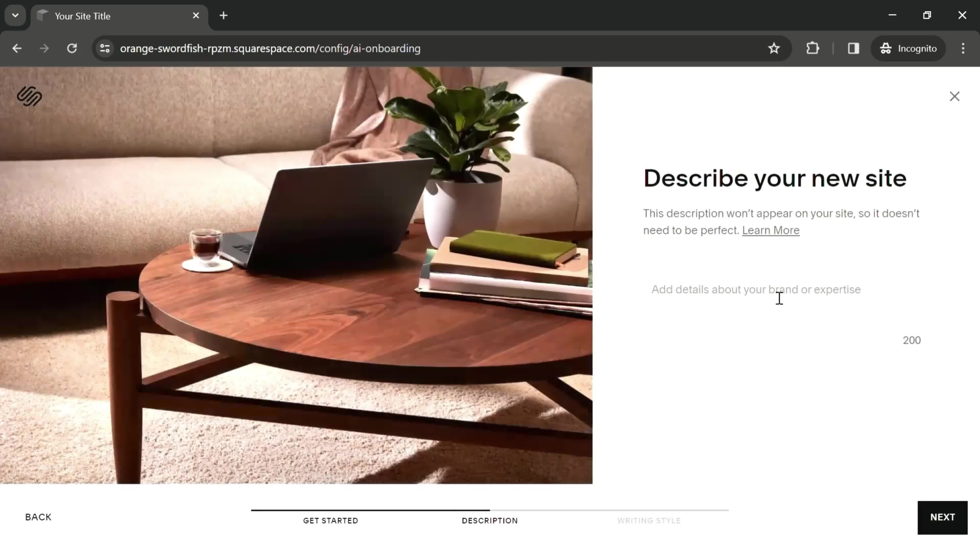Click the close X button on onboarding panel
Image resolution: width=980 pixels, height=551 pixels.
click(954, 96)
